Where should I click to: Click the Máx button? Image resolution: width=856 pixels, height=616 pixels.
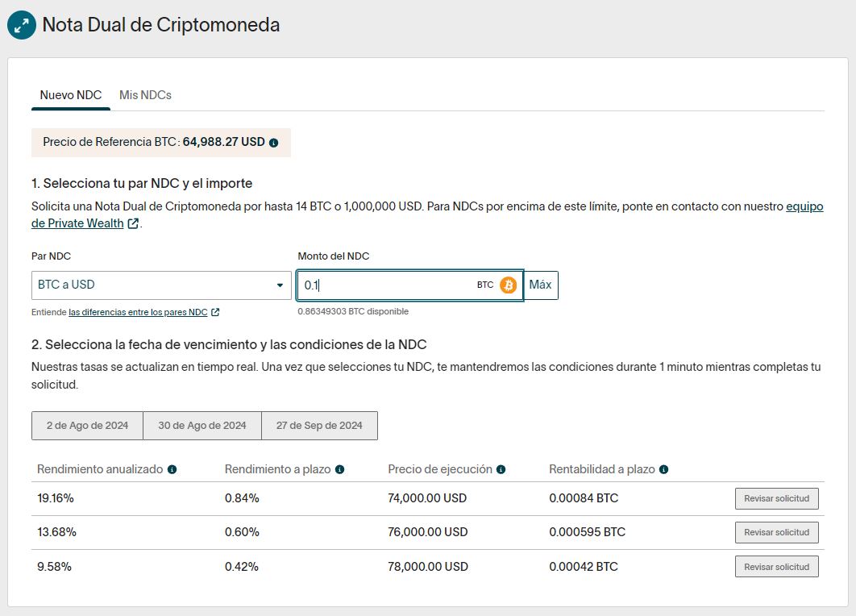pos(541,285)
